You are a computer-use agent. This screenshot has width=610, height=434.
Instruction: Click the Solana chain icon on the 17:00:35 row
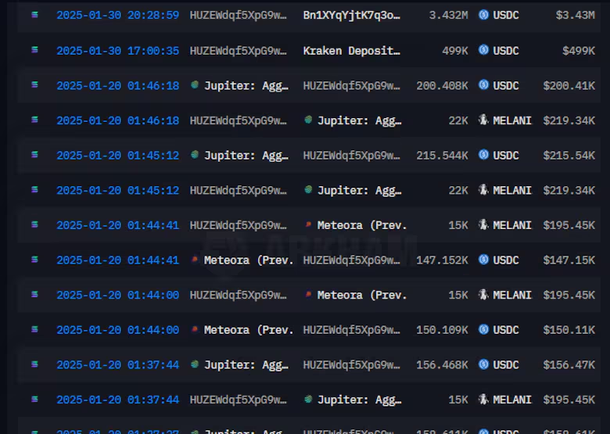click(x=35, y=50)
